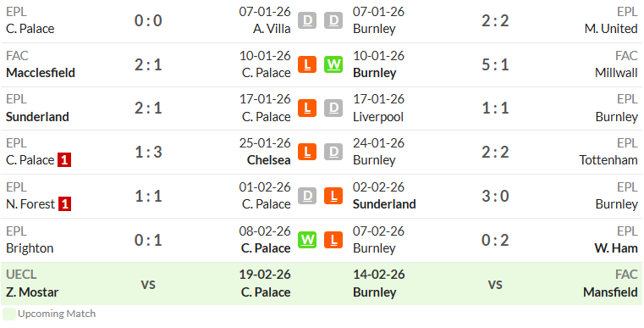Click the red card icon beside C. Palace vs Chelsea
Image resolution: width=644 pixels, height=328 pixels.
64,159
